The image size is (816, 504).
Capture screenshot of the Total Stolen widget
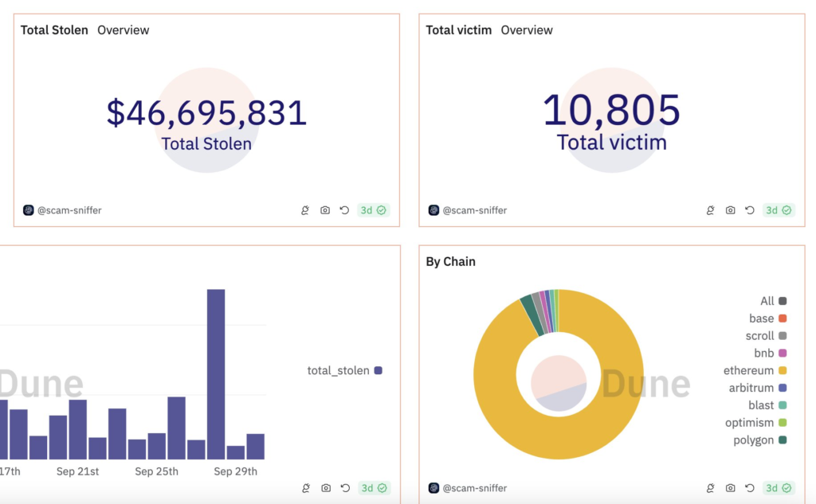[325, 210]
